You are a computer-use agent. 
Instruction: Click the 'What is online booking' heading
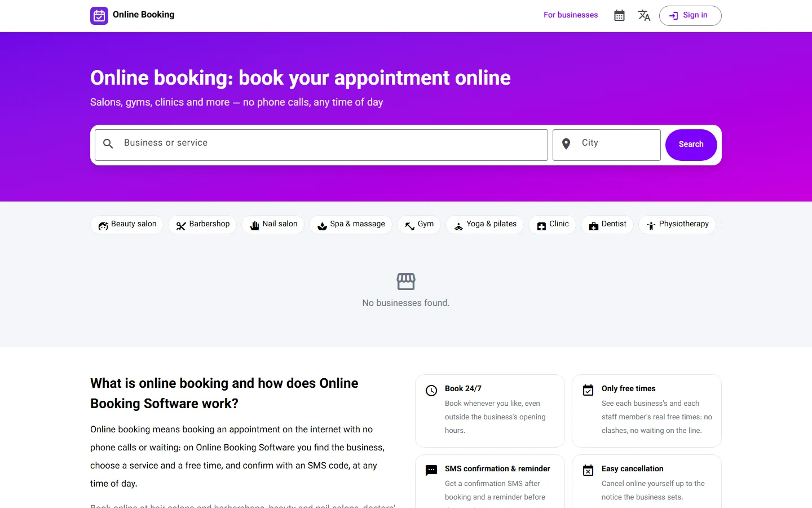224,393
